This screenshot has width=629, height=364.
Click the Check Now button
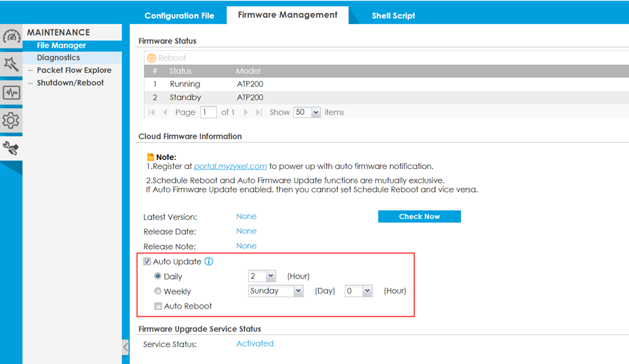419,217
